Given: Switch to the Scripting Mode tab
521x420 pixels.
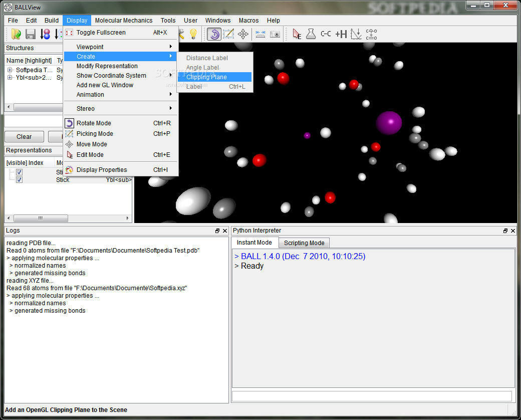Looking at the screenshot, I should coord(304,243).
